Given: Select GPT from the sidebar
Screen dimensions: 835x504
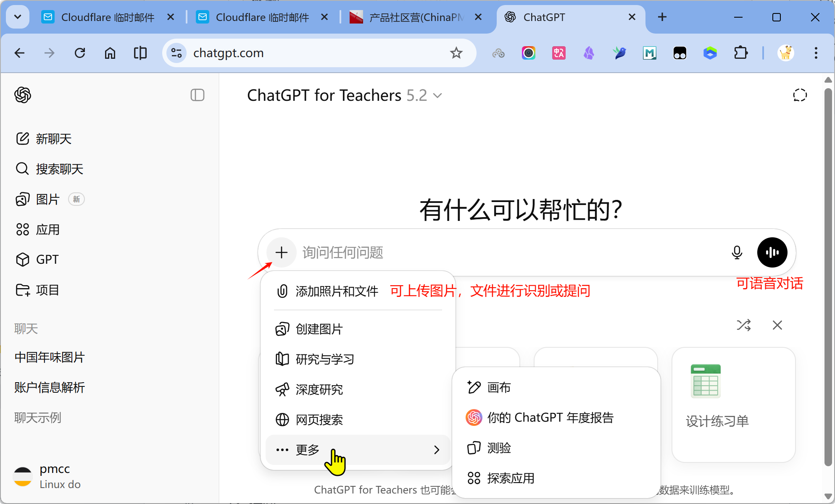Looking at the screenshot, I should pyautogui.click(x=46, y=259).
